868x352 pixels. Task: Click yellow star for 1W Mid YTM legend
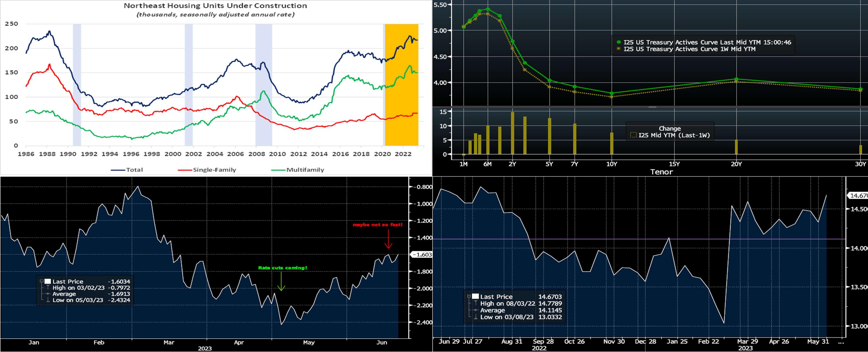[x=619, y=49]
